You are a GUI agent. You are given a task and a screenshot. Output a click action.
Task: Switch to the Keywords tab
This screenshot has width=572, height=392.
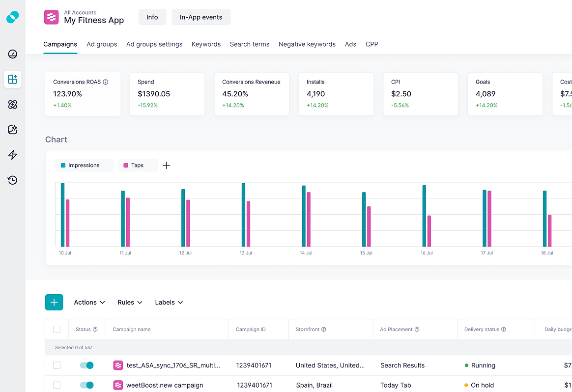click(206, 44)
